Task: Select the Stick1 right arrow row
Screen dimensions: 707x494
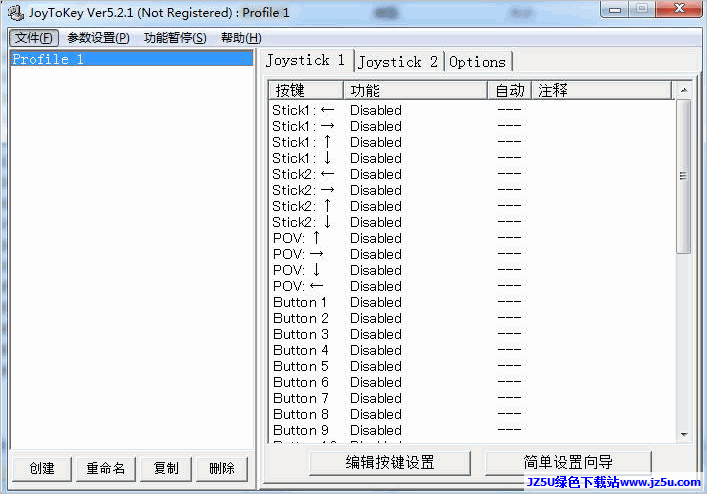Action: pyautogui.click(x=472, y=126)
